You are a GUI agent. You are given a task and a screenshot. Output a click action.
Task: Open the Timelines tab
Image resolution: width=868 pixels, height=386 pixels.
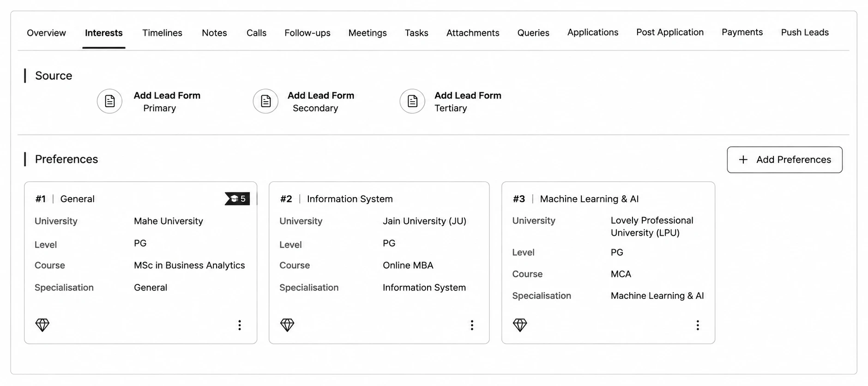tap(162, 33)
